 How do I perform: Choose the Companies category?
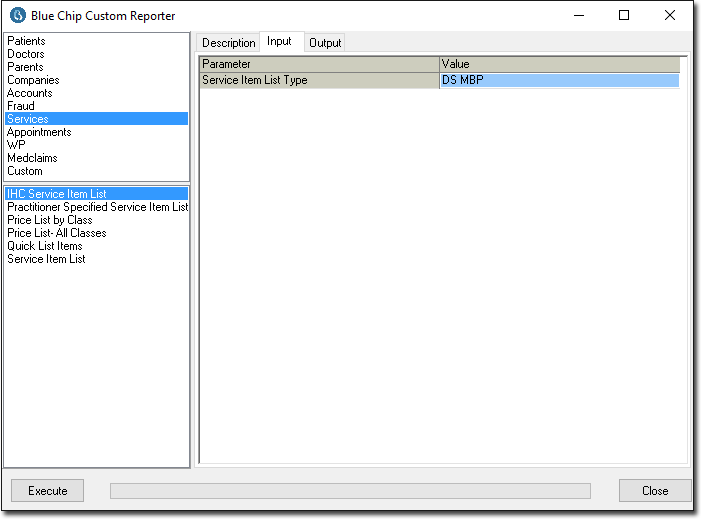(x=33, y=80)
